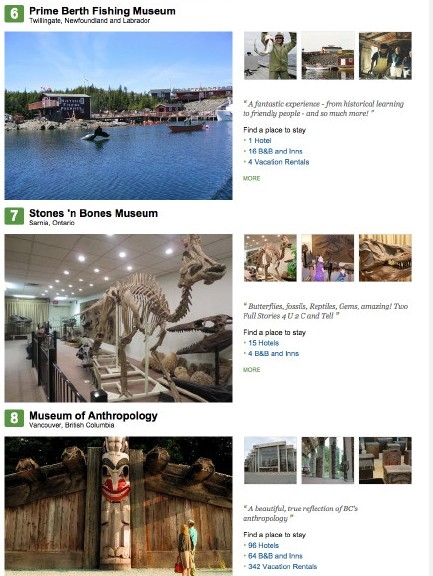This screenshot has width=433, height=576.
Task: Open thumbnail of red fishing sheds on water
Action: 328,55
